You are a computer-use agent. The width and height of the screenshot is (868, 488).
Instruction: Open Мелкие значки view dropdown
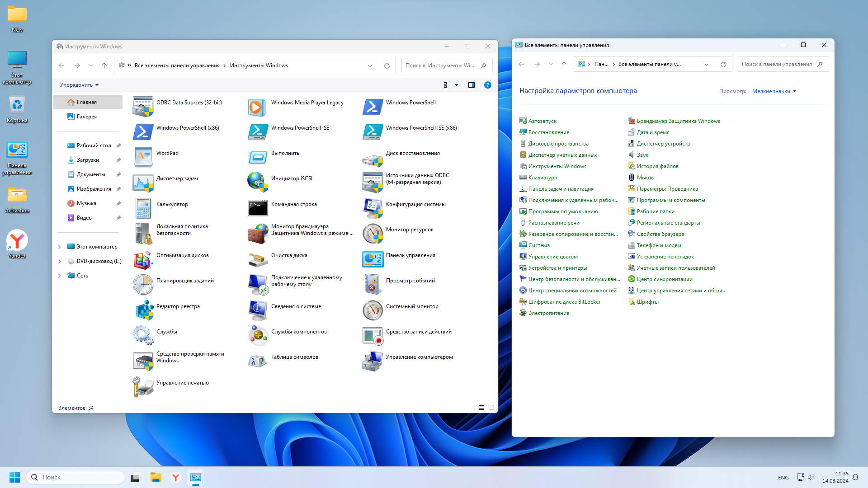774,91
